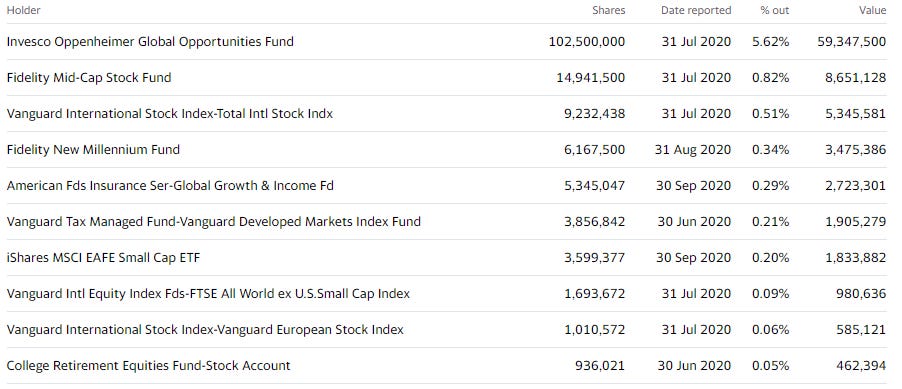Image resolution: width=902 pixels, height=389 pixels.
Task: Click iShares row's 30 Sep 2020 date
Action: tap(693, 258)
